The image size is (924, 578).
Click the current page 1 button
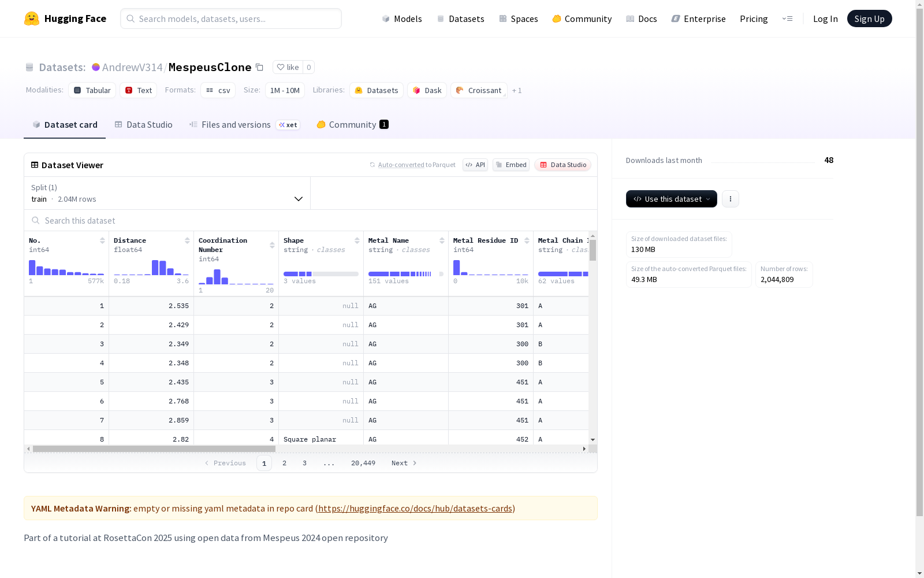click(264, 463)
